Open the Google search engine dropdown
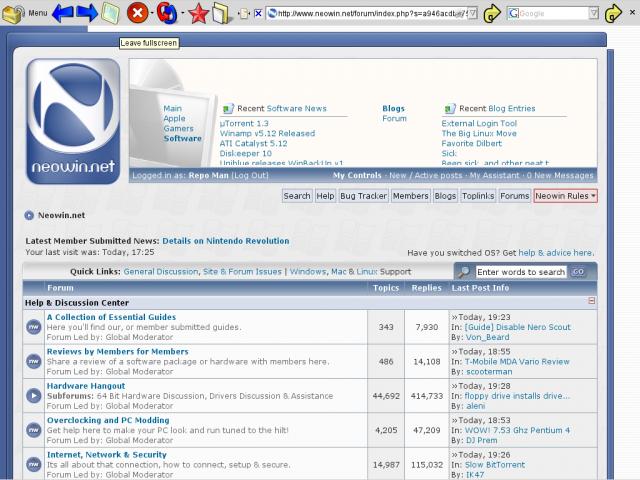This screenshot has width=640, height=480. [594, 13]
